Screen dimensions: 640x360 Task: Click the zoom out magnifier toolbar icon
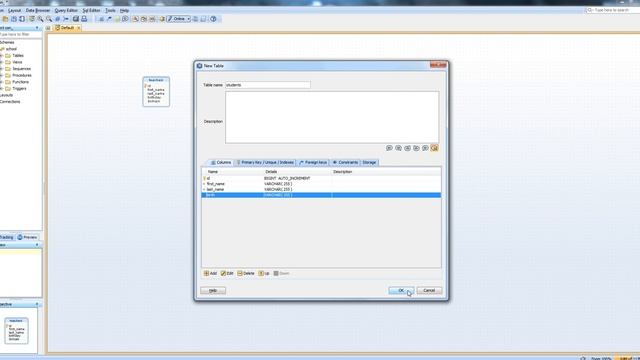(49, 19)
